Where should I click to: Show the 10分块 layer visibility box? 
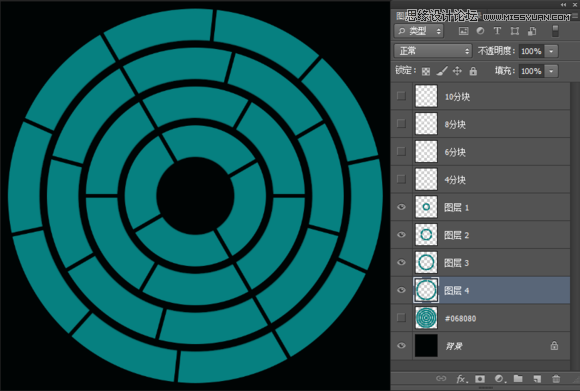(x=401, y=96)
